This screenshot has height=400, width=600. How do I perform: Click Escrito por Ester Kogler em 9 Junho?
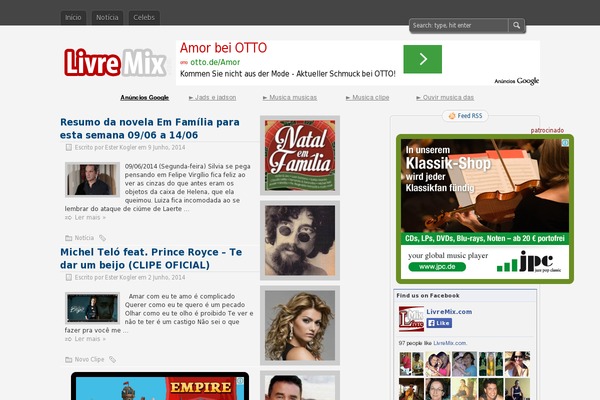(x=130, y=147)
